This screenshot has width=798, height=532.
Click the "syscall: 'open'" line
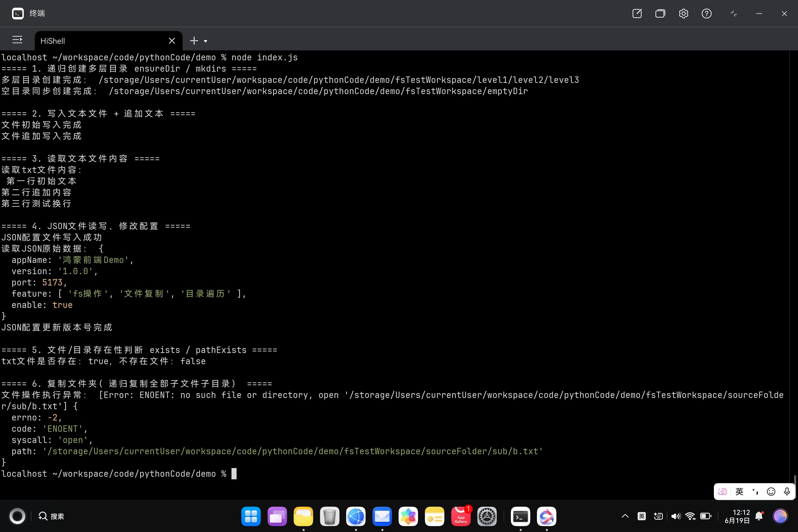52,440
